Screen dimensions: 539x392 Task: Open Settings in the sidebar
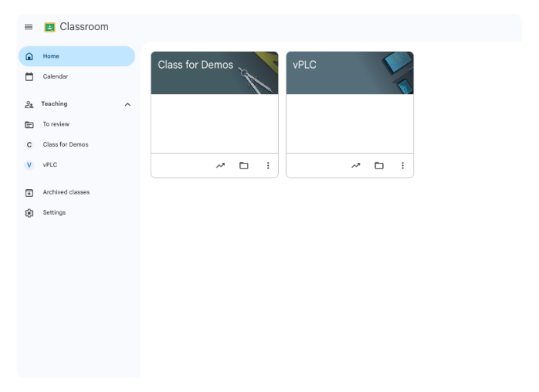(76, 213)
